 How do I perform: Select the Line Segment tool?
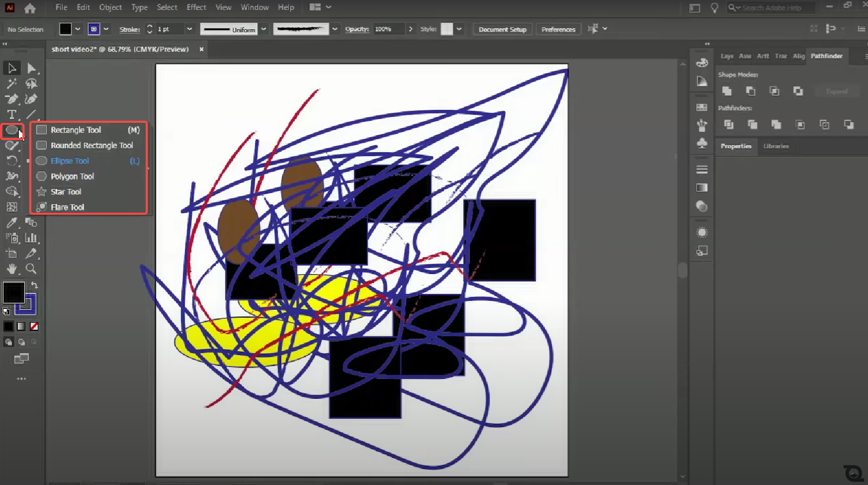pos(31,114)
